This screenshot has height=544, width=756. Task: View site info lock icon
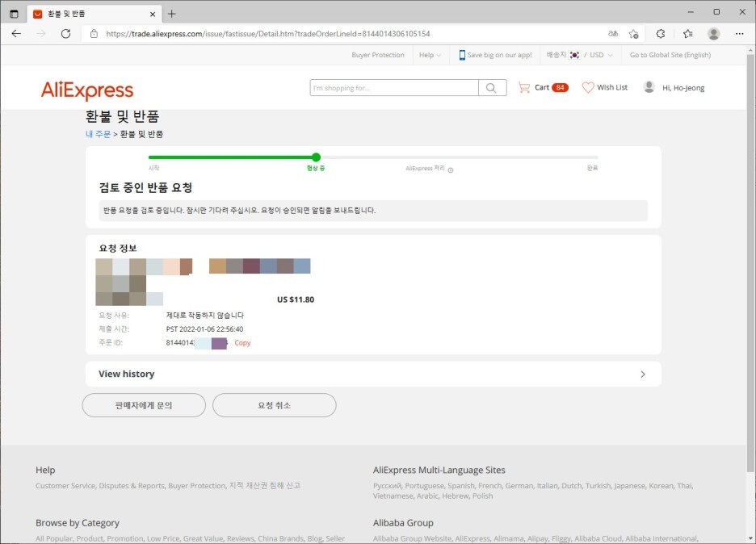[x=94, y=34]
